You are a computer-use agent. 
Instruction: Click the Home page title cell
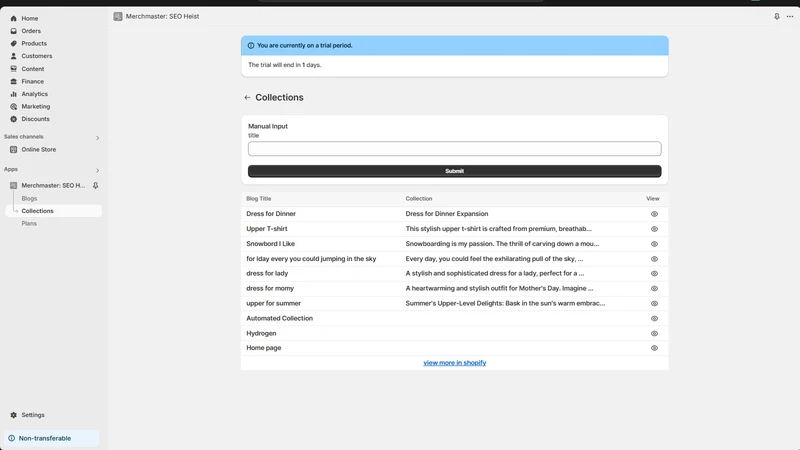click(x=264, y=348)
